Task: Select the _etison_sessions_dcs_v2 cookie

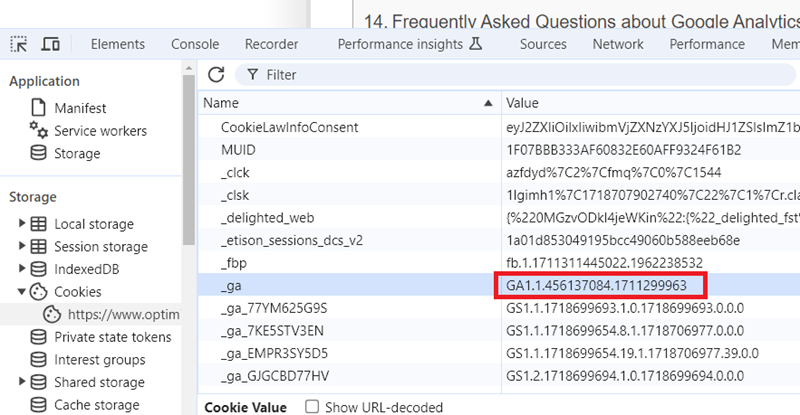Action: tap(291, 240)
